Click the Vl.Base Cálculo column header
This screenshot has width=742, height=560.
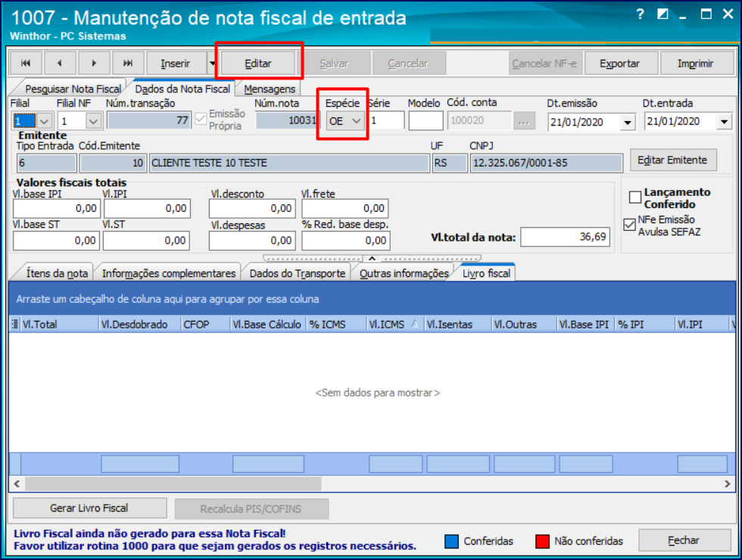point(268,325)
